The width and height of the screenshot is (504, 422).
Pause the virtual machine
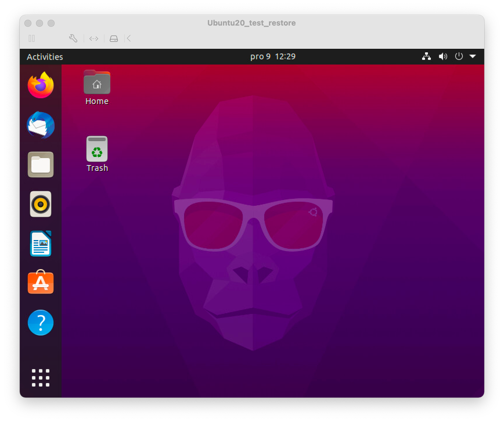coord(32,38)
